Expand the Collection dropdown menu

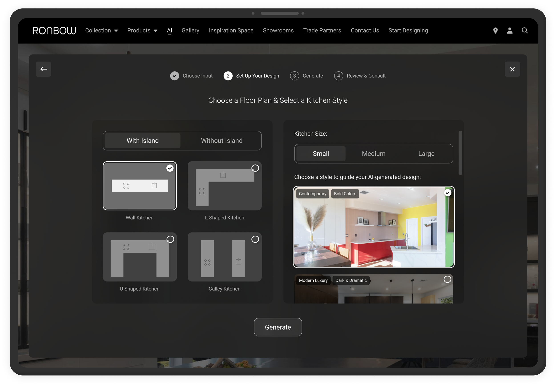(101, 30)
